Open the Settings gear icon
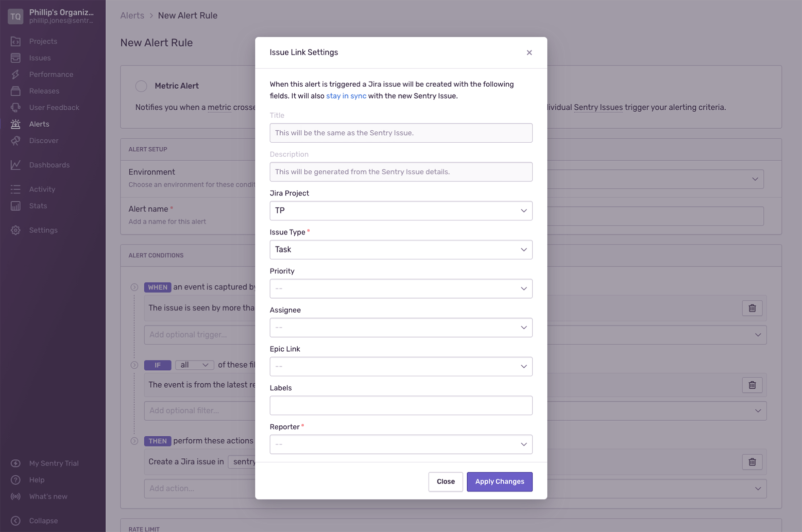The width and height of the screenshot is (802, 532). click(x=16, y=230)
